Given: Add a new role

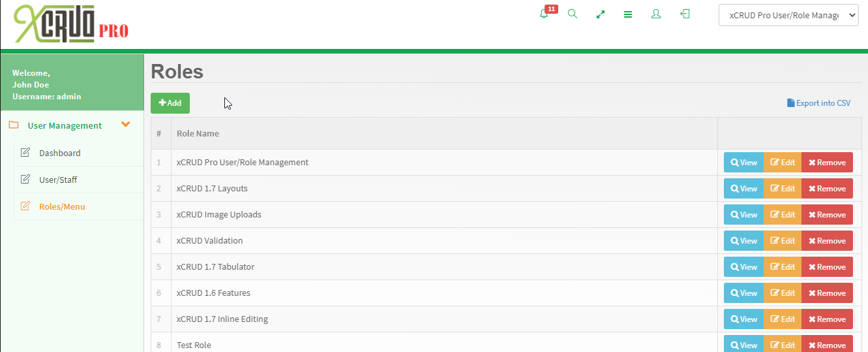Looking at the screenshot, I should click(170, 103).
